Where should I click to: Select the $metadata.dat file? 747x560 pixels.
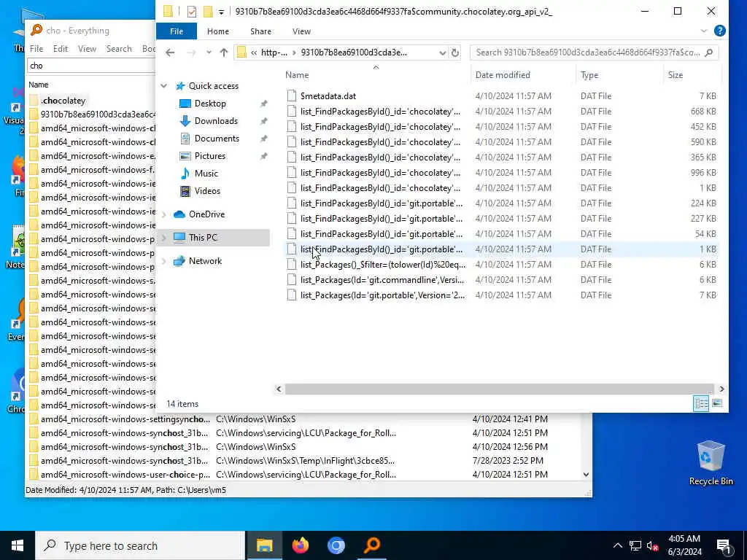coord(328,96)
